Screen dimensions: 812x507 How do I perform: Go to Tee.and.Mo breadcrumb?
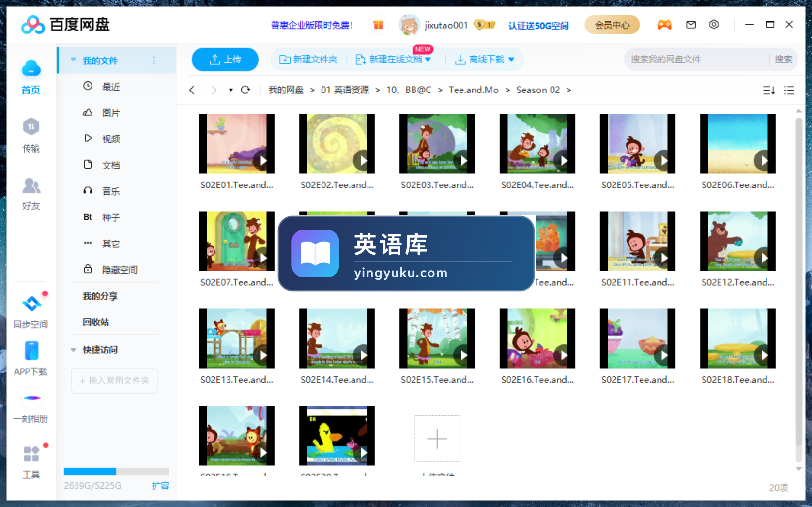tap(474, 90)
